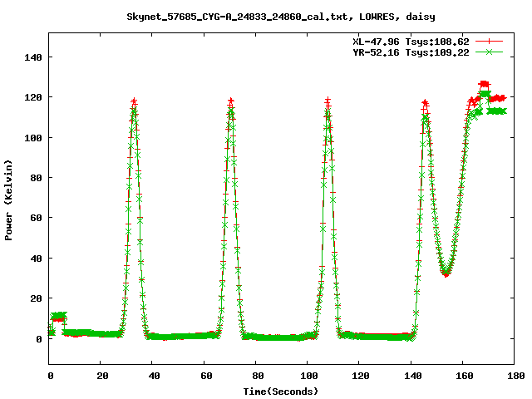
Task: Click the green YR legend line sample
Action: coord(489,52)
